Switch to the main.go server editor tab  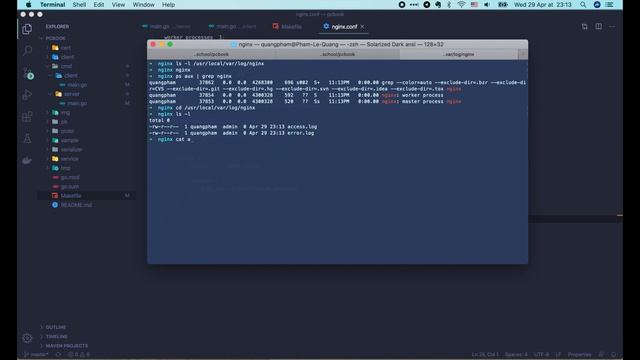pos(167,27)
